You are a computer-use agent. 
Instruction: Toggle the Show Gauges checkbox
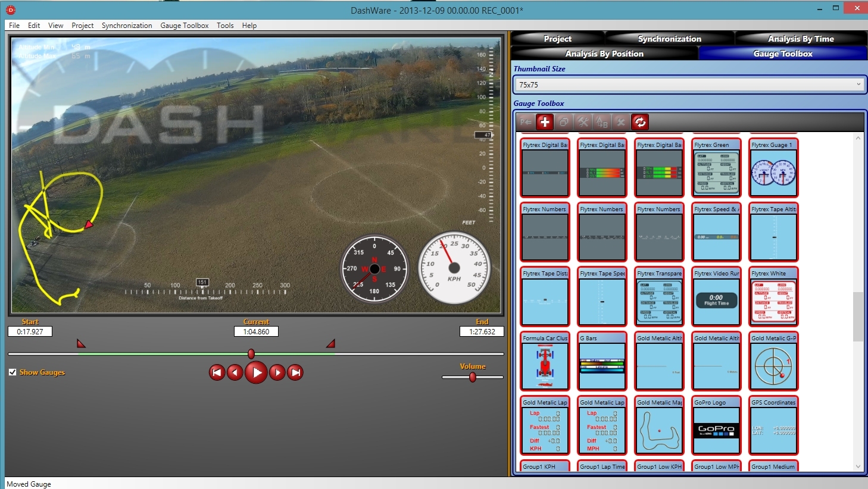[x=13, y=372]
